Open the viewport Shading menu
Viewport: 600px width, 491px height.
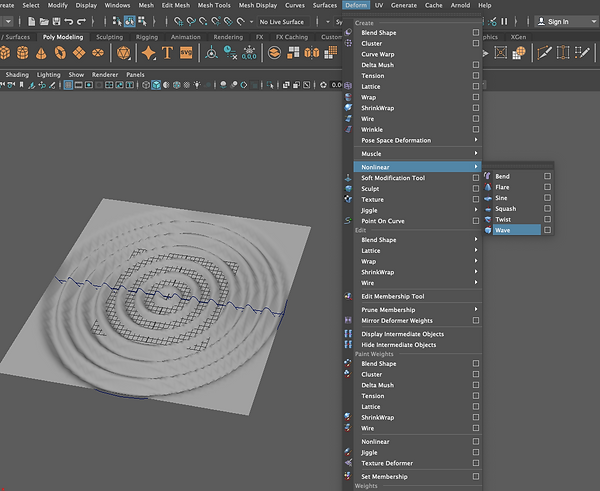point(17,75)
